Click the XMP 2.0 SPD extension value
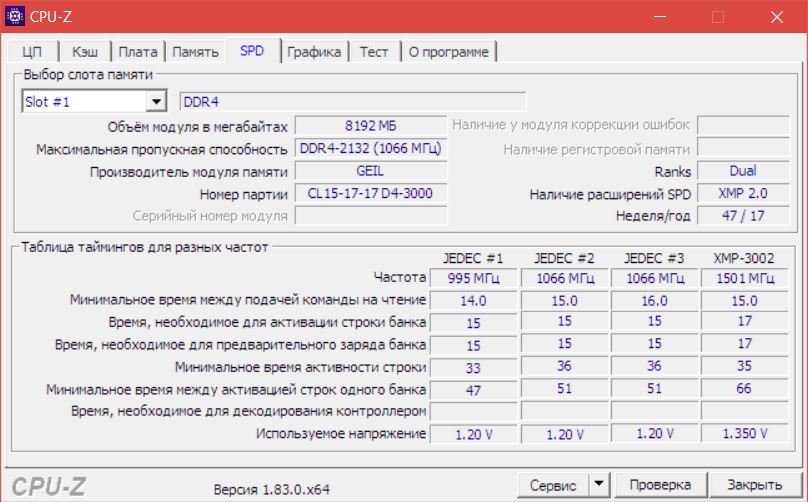 (743, 194)
